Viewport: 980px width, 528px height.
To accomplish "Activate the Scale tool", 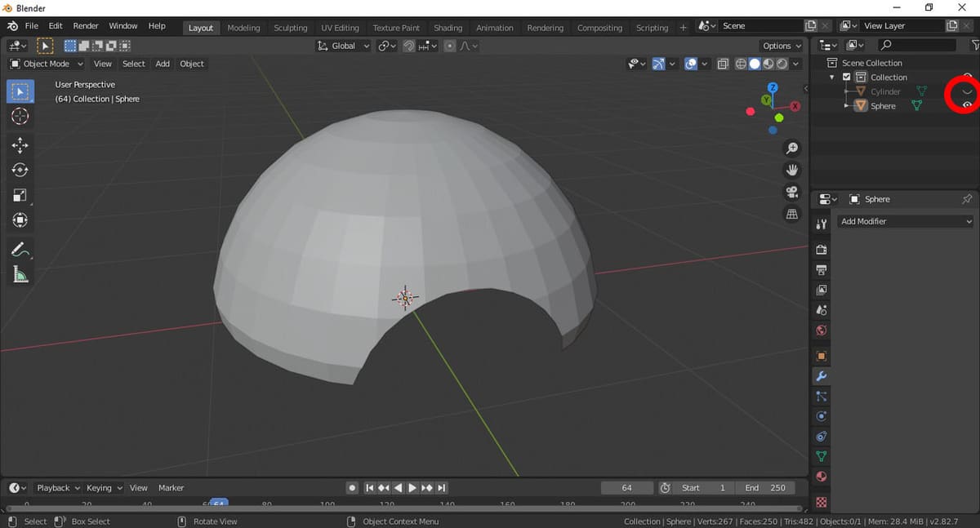I will [20, 195].
